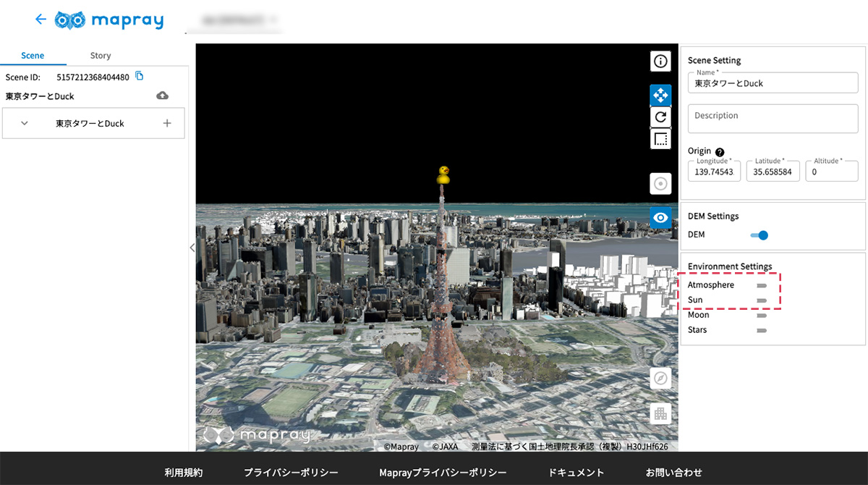868x485 pixels.
Task: Enable the Stars toggle
Action: tap(761, 330)
